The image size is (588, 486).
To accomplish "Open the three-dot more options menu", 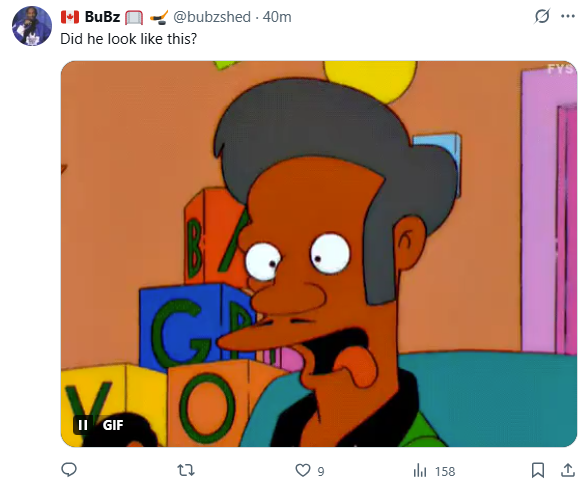I will [568, 16].
